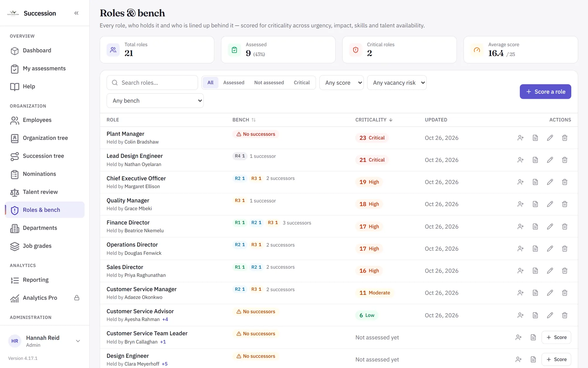Click trash icon for Customer Service Manager
588x368 pixels.
coord(565,293)
